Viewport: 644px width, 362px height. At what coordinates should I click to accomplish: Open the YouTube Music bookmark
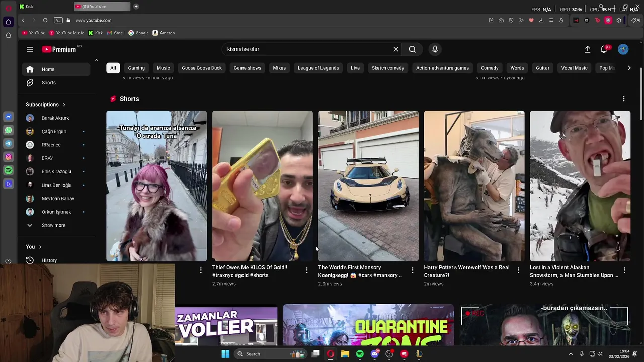click(66, 33)
